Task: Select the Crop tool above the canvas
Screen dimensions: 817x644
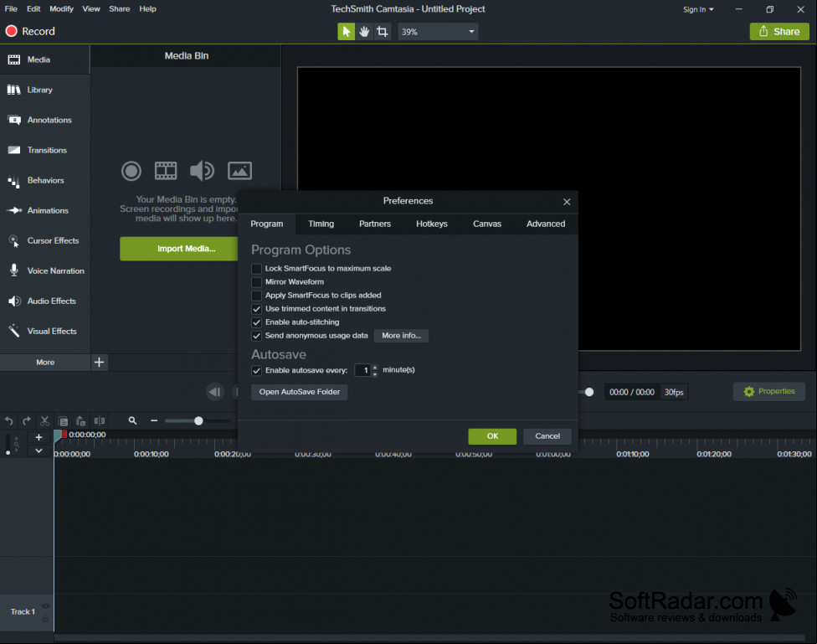Action: click(x=383, y=32)
